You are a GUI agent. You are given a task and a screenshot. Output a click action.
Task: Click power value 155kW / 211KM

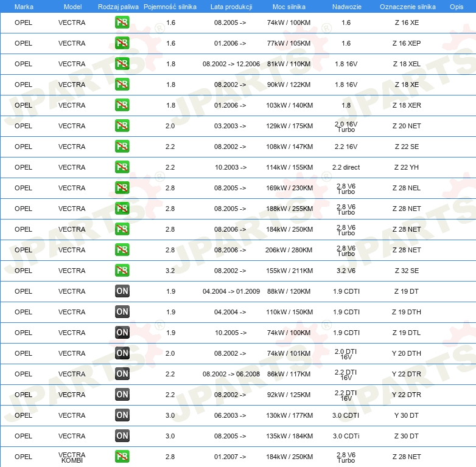click(289, 271)
